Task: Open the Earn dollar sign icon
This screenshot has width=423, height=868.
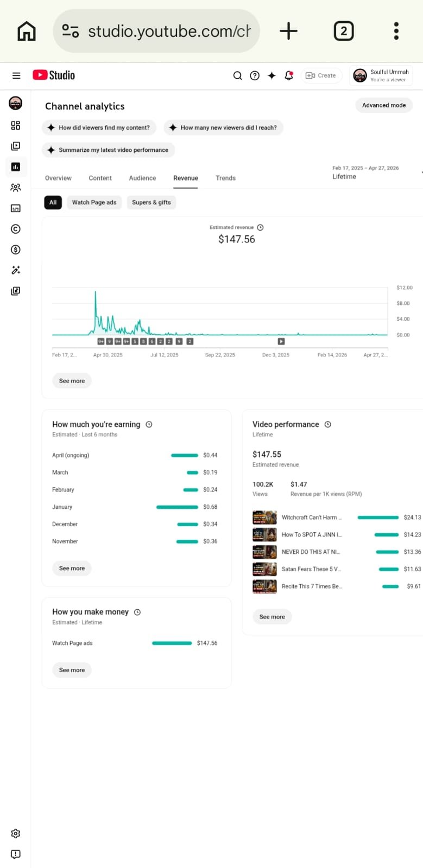Action: (x=16, y=250)
